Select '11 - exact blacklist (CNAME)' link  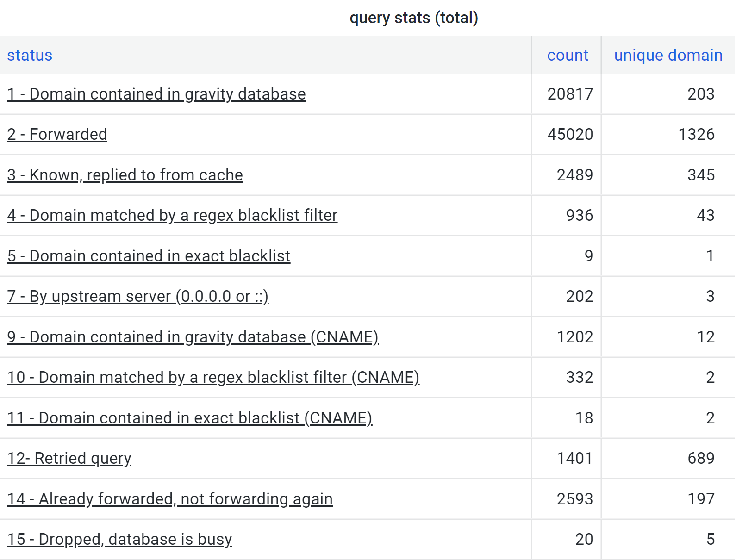click(x=189, y=418)
